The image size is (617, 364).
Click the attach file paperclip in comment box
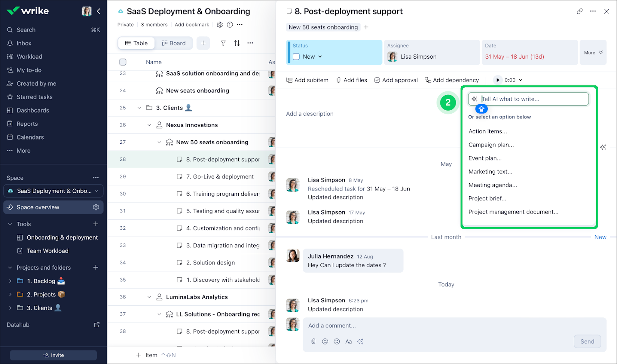(x=314, y=341)
